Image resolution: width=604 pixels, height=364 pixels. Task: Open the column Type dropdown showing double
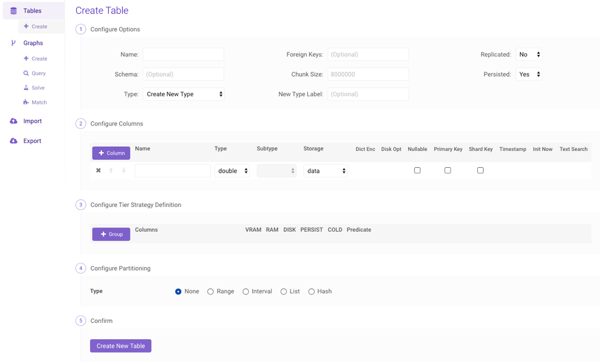click(x=233, y=170)
